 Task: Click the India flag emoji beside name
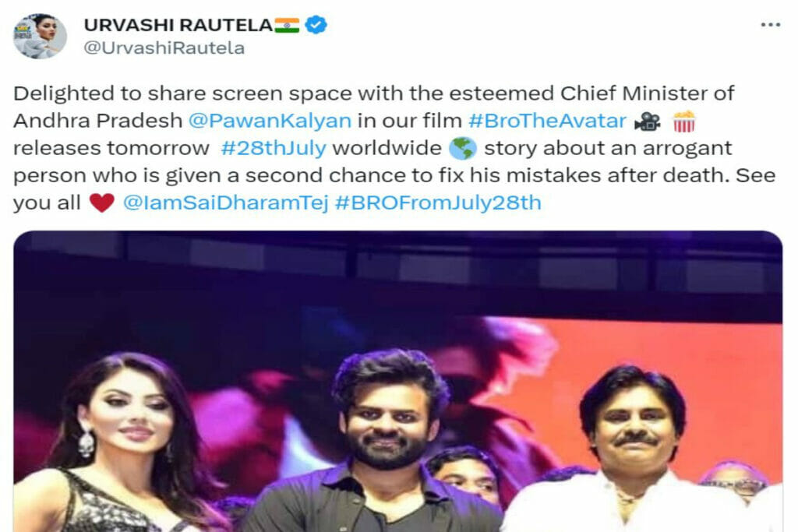(x=287, y=25)
